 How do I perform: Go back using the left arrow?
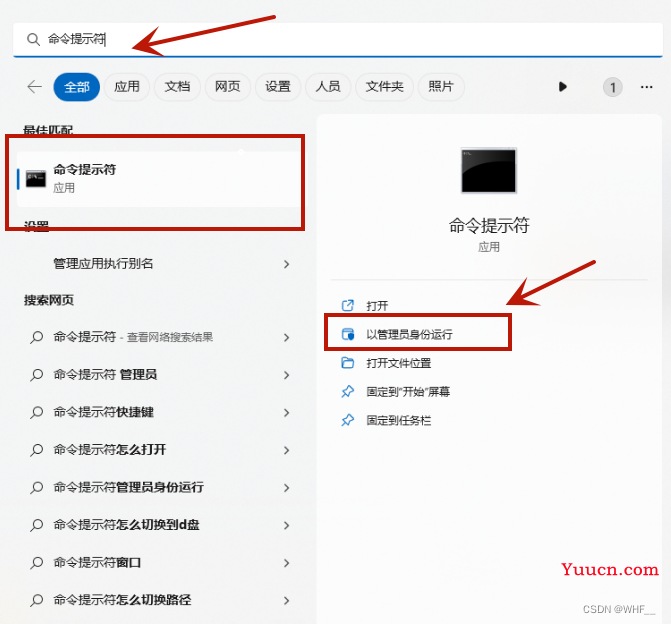pos(35,87)
